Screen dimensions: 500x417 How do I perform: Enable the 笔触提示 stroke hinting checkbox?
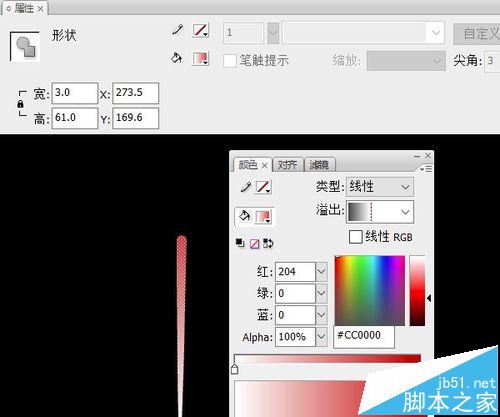point(230,61)
